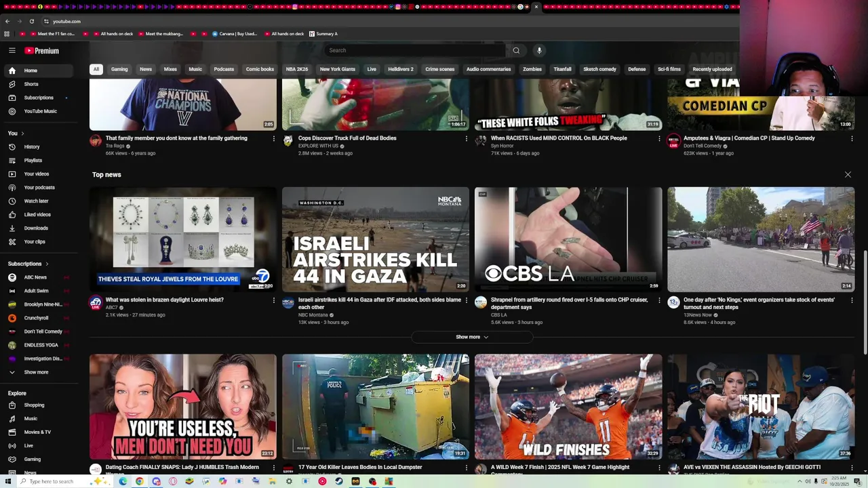Screen dimensions: 868x488
Task: Open options for Louvre heist video
Action: [x=274, y=300]
